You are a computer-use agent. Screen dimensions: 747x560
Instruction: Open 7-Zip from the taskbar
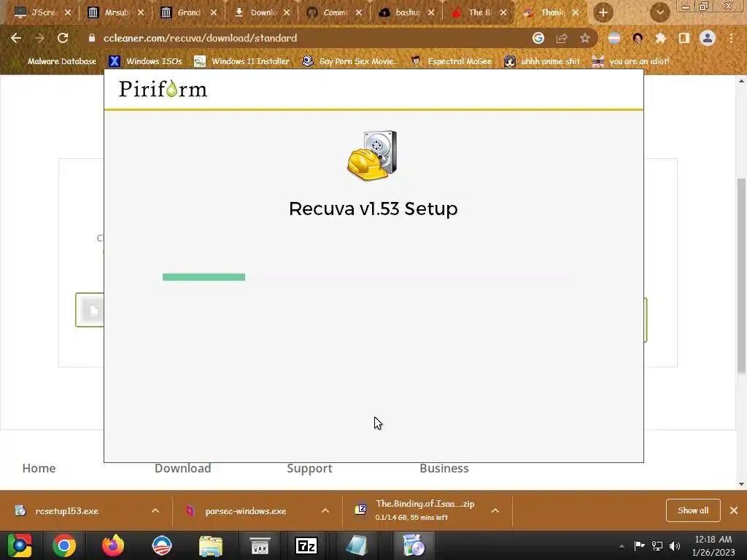point(306,545)
